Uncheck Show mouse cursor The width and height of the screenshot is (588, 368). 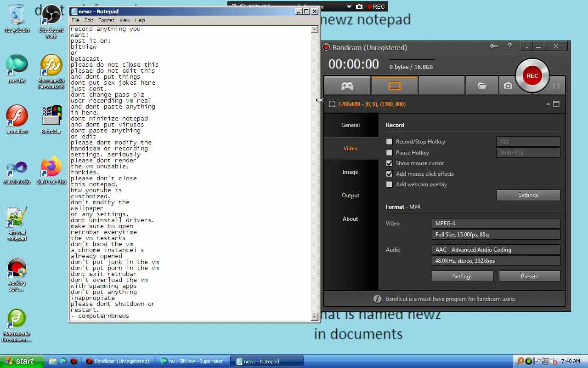pyautogui.click(x=389, y=163)
